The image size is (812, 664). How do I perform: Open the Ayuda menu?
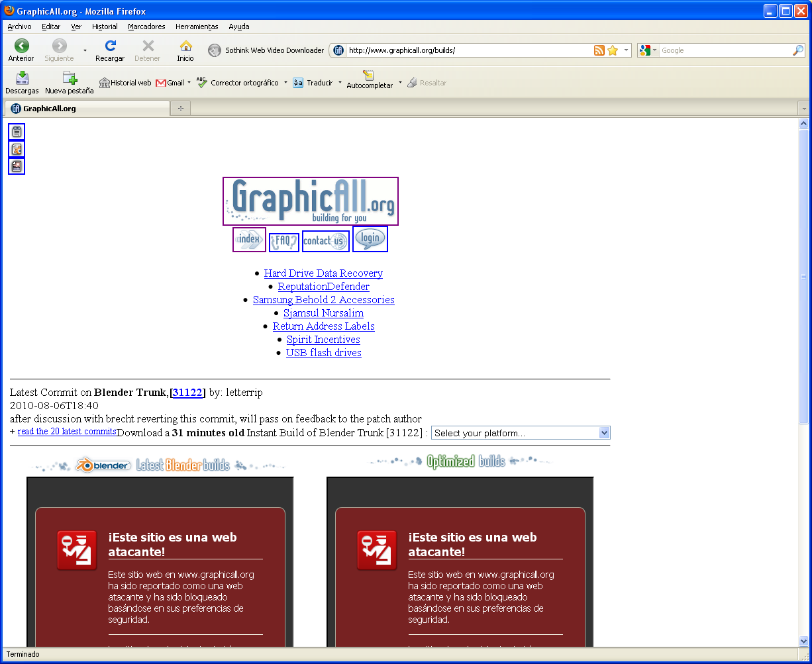point(239,26)
